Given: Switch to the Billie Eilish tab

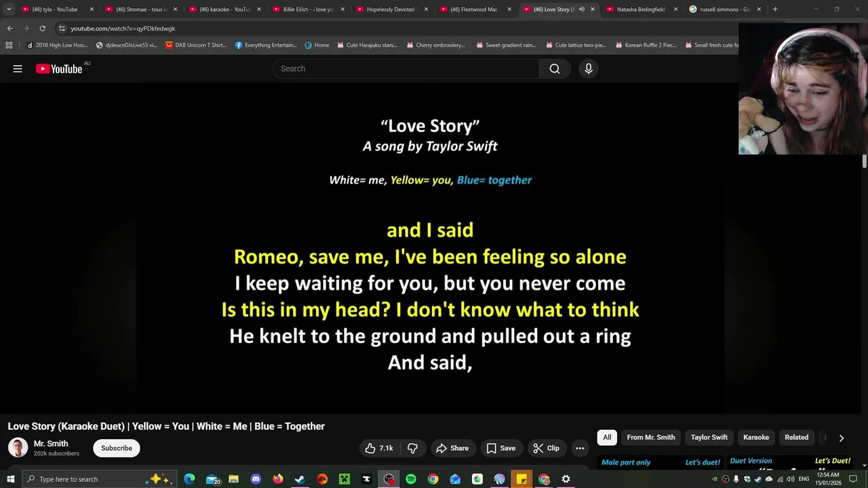Looking at the screenshot, I should point(308,9).
